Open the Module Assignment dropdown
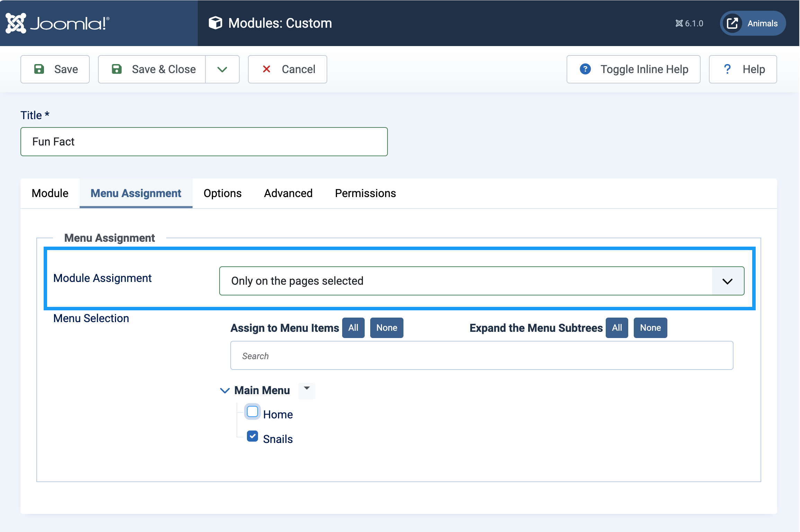Image resolution: width=800 pixels, height=532 pixels. [x=482, y=281]
